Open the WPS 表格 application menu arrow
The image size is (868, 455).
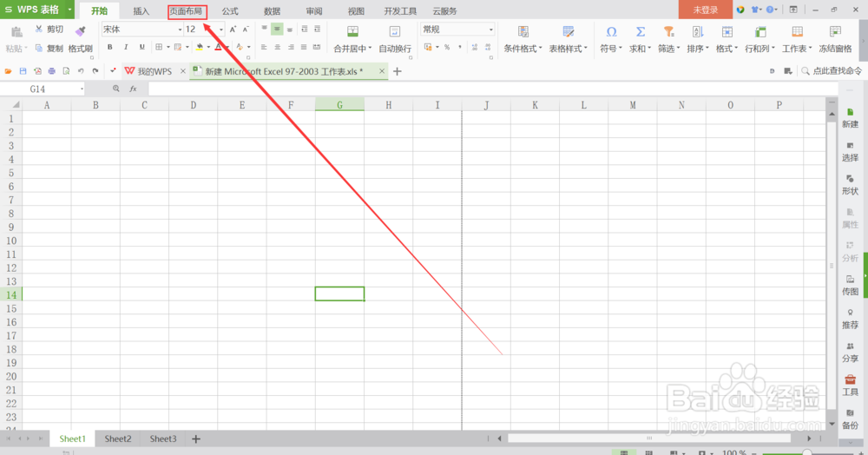pyautogui.click(x=69, y=10)
